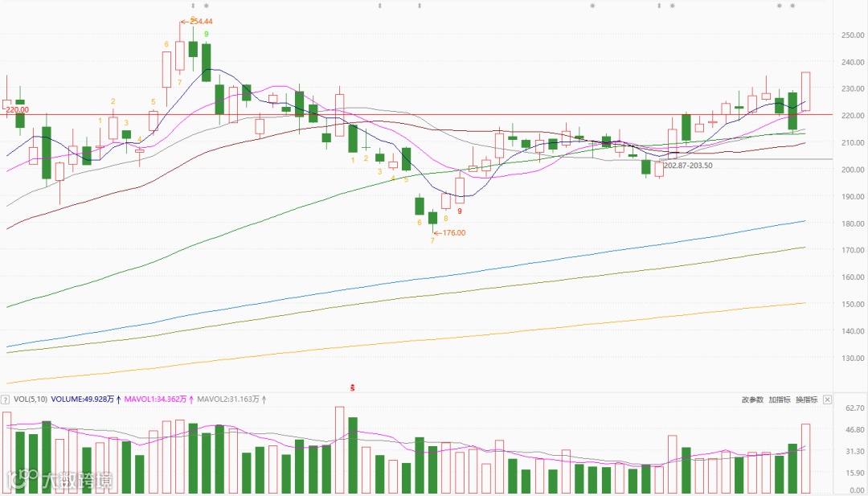Click the green sequence number 9 near the peak
This screenshot has height=496, width=868.
207,34
